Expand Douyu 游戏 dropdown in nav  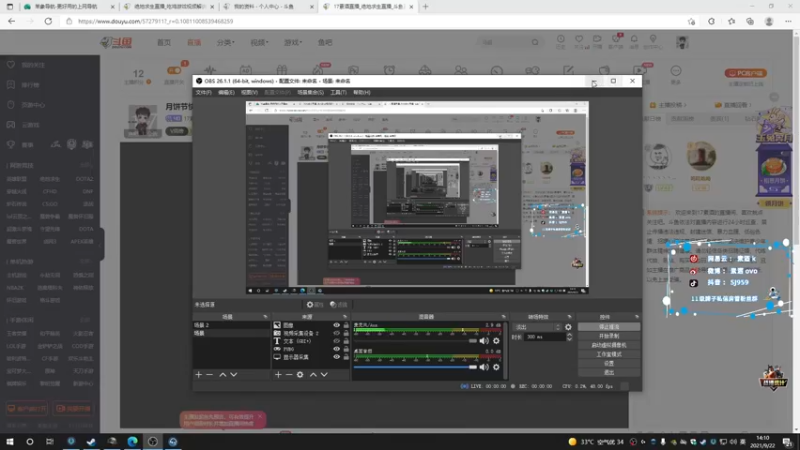tap(293, 42)
